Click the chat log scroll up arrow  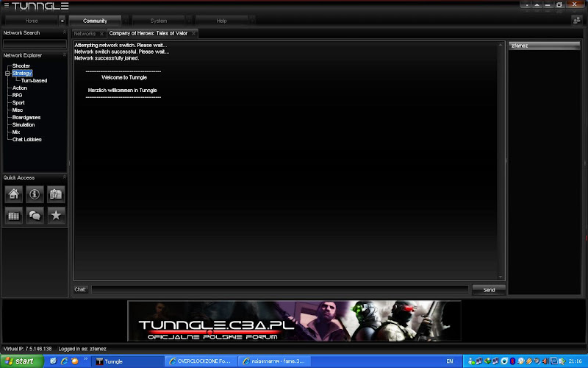[x=501, y=45]
